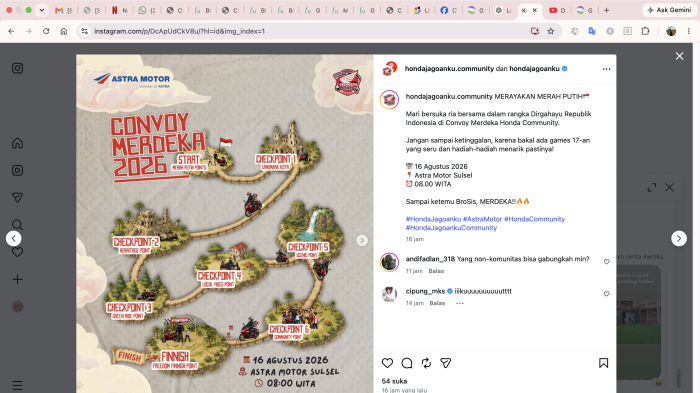The height and width of the screenshot is (393, 700).
Task: Open profile avatar in Instagram sidebar
Action: (17, 307)
